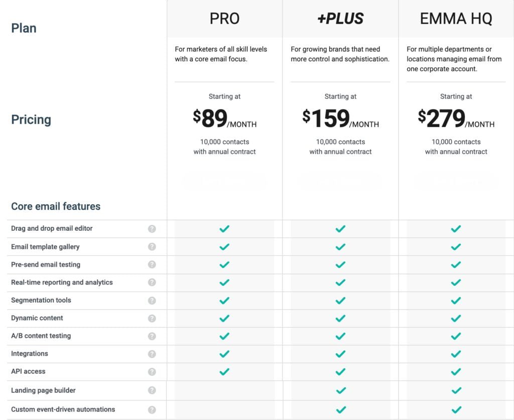Click help icon for Custom event-driven automations
The image size is (514, 420).
pos(152,409)
